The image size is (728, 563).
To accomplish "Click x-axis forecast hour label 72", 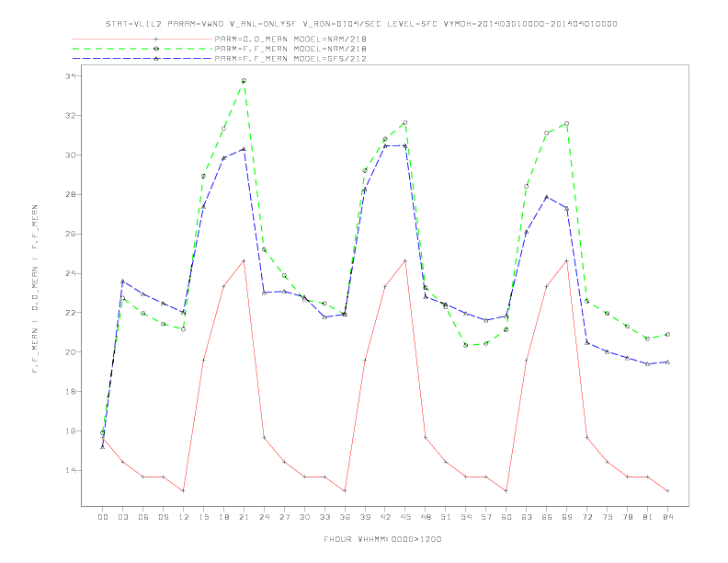I will click(x=586, y=517).
